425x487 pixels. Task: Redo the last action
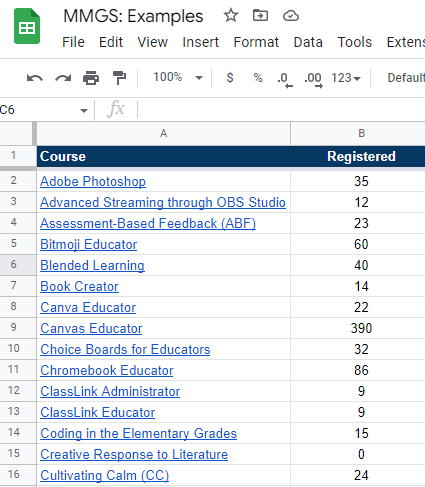(x=63, y=78)
